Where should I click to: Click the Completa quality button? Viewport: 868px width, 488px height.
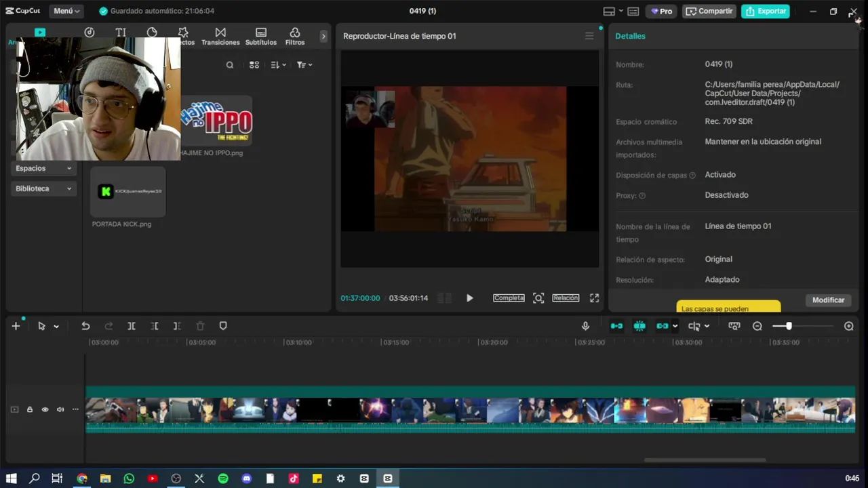(509, 298)
